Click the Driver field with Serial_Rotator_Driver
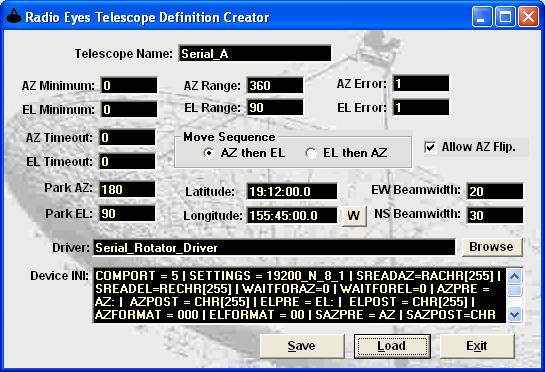The height and width of the screenshot is (372, 545). click(274, 247)
